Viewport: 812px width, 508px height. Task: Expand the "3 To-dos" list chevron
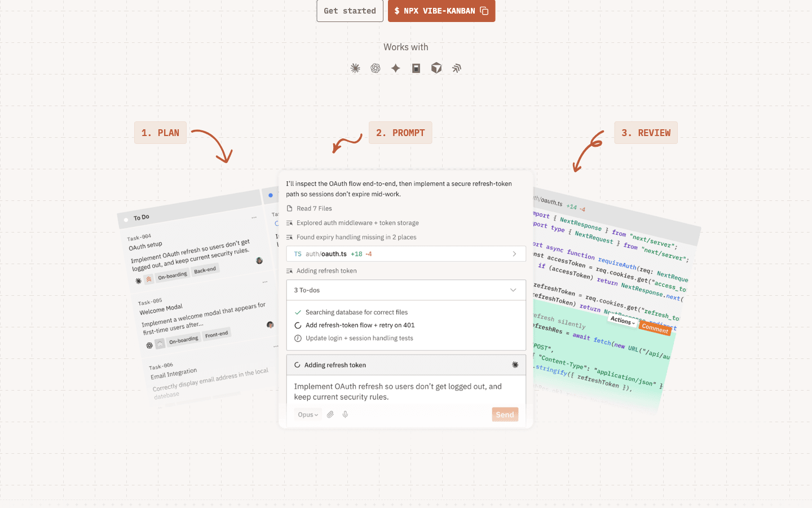pos(513,290)
